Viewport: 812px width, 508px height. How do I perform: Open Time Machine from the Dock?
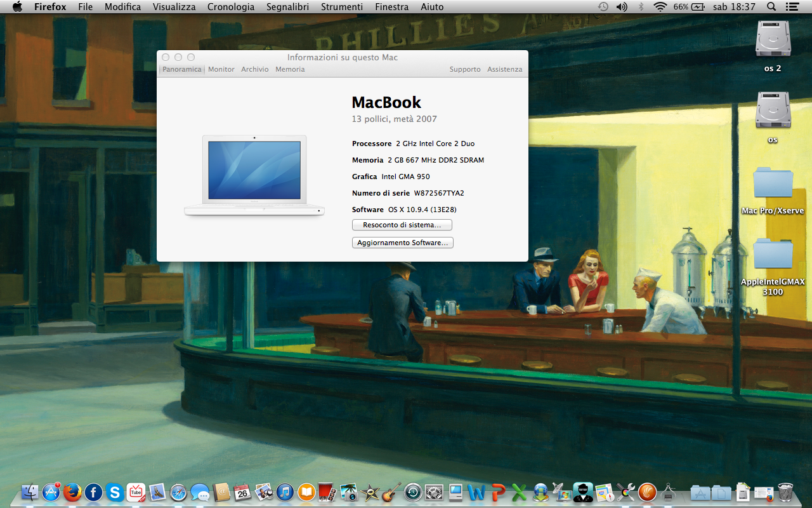pos(413,492)
